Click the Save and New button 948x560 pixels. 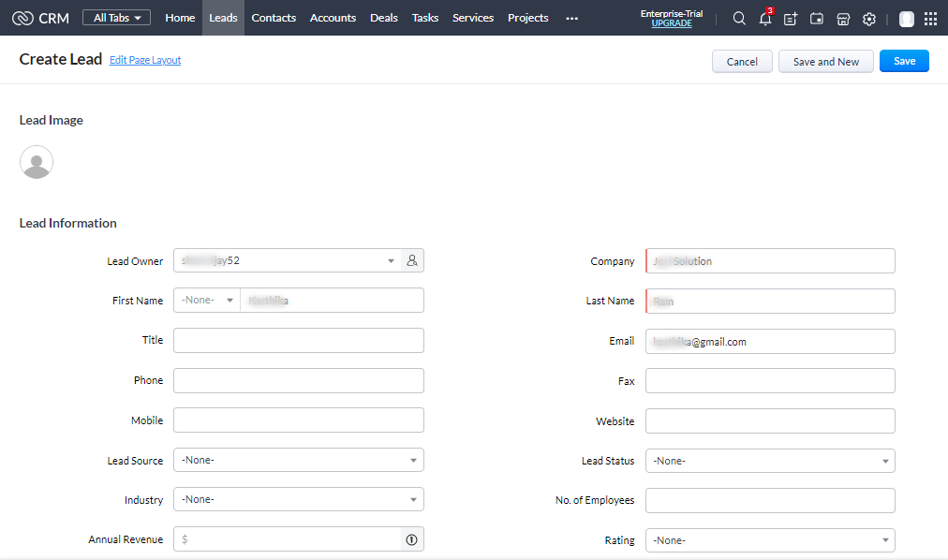[x=825, y=62]
